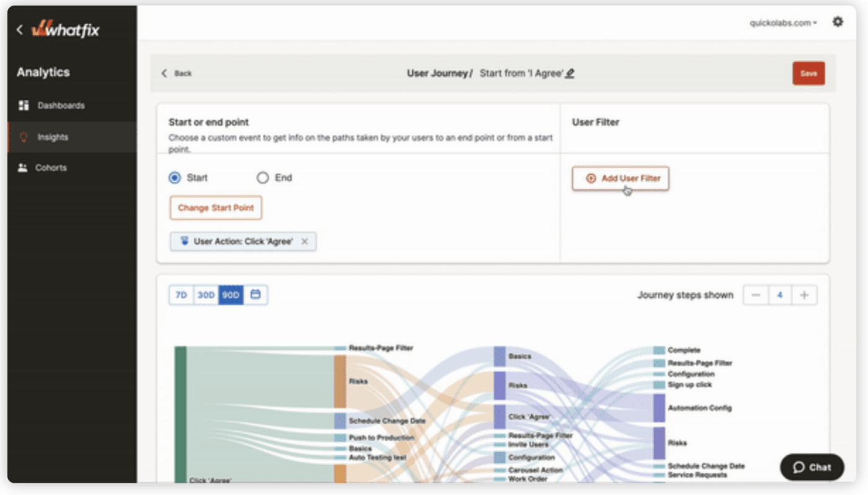Save the user journey

pyautogui.click(x=808, y=73)
